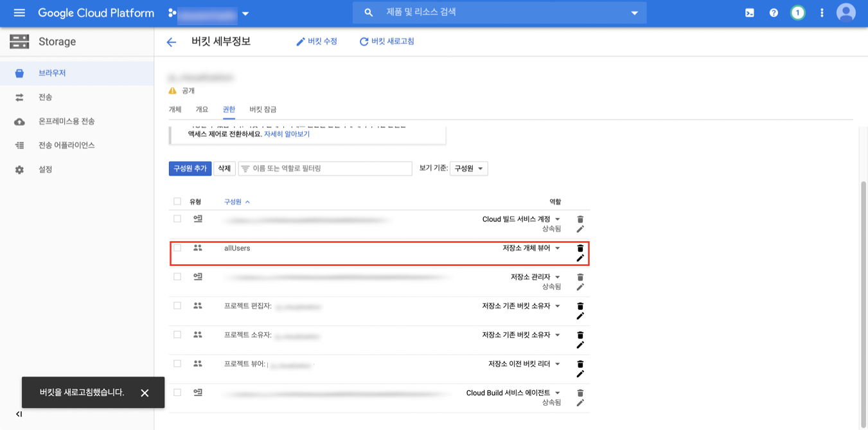
Task: Click the search magnifier icon
Action: pos(369,13)
